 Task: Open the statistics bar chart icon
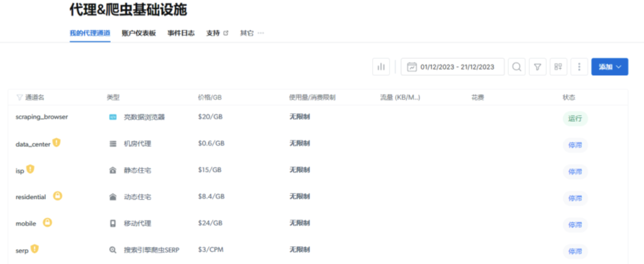tap(380, 67)
